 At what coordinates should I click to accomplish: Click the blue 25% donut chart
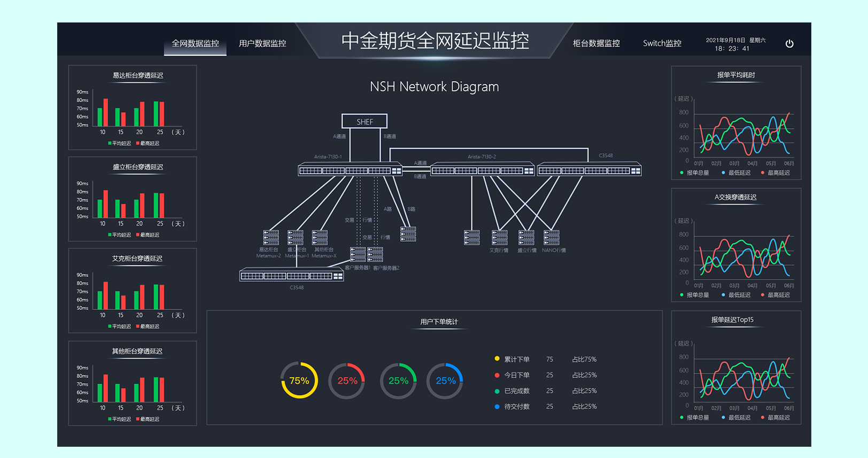[445, 381]
